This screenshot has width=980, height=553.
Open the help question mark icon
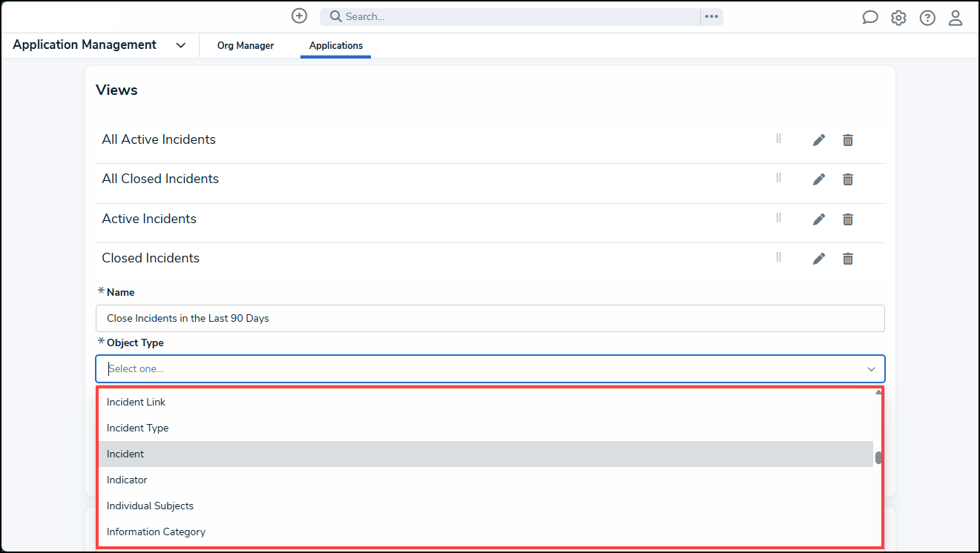point(927,18)
